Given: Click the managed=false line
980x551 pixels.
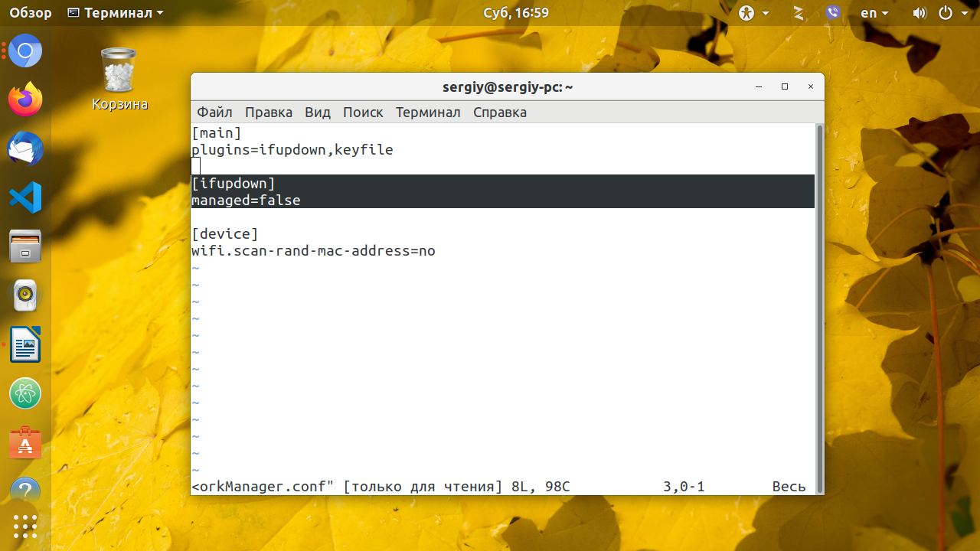Looking at the screenshot, I should 246,201.
